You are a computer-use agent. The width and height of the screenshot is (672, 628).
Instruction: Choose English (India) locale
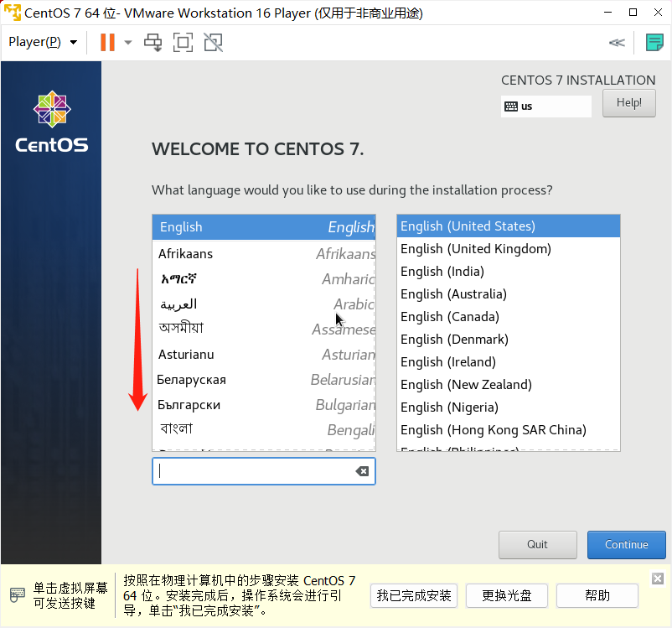tap(509, 272)
